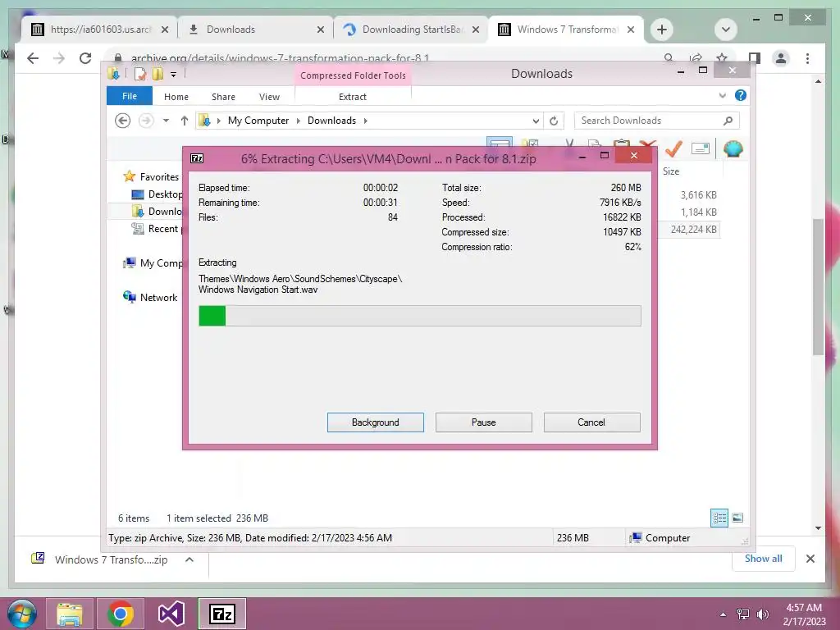Click Show all downloads link
Screen dimensions: 840x630
(764, 558)
